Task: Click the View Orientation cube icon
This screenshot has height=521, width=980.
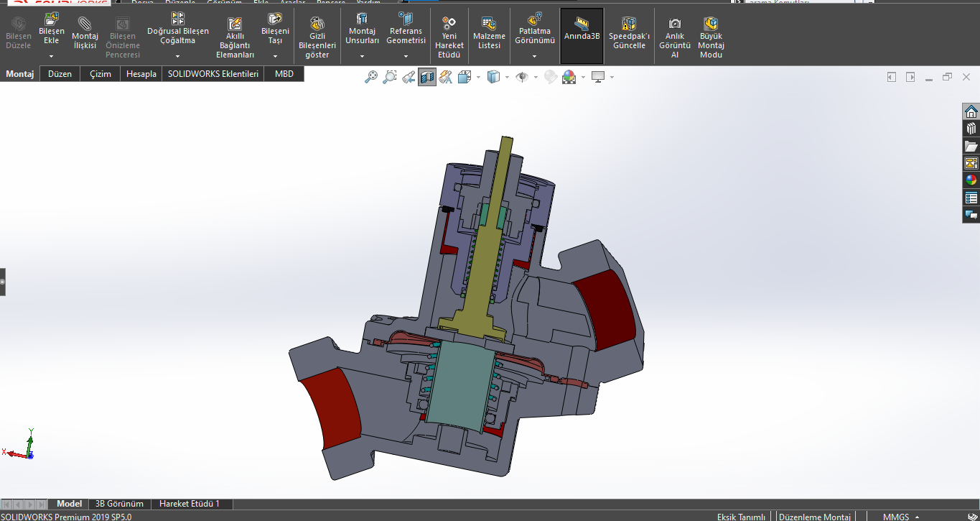Action: [464, 77]
